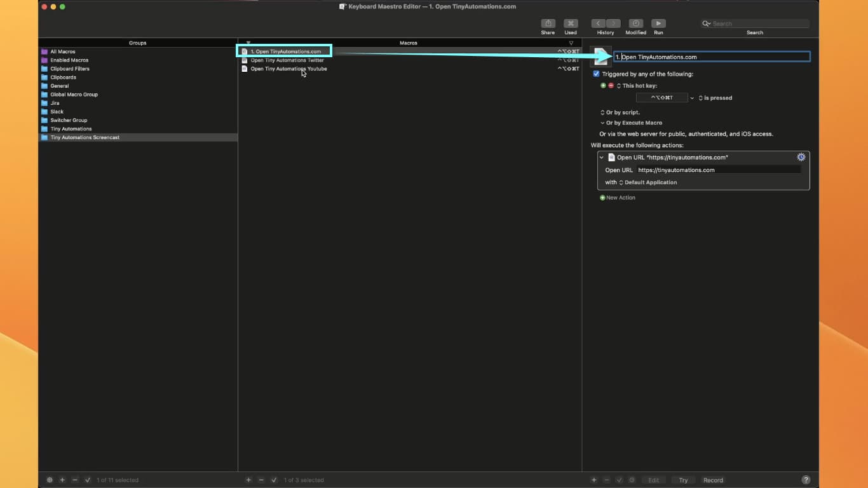This screenshot has width=868, height=488.
Task: Click the Edit button
Action: tap(653, 480)
